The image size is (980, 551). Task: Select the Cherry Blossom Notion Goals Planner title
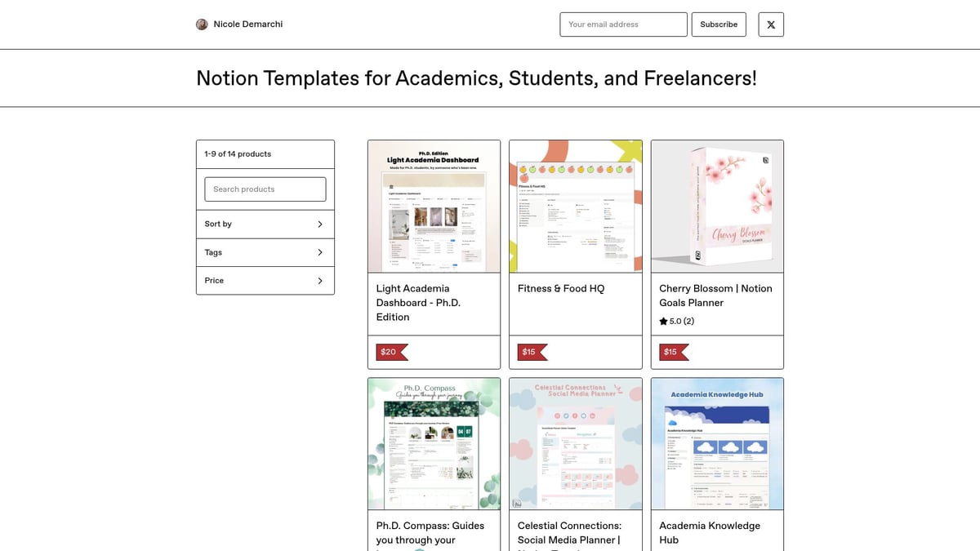pyautogui.click(x=716, y=295)
